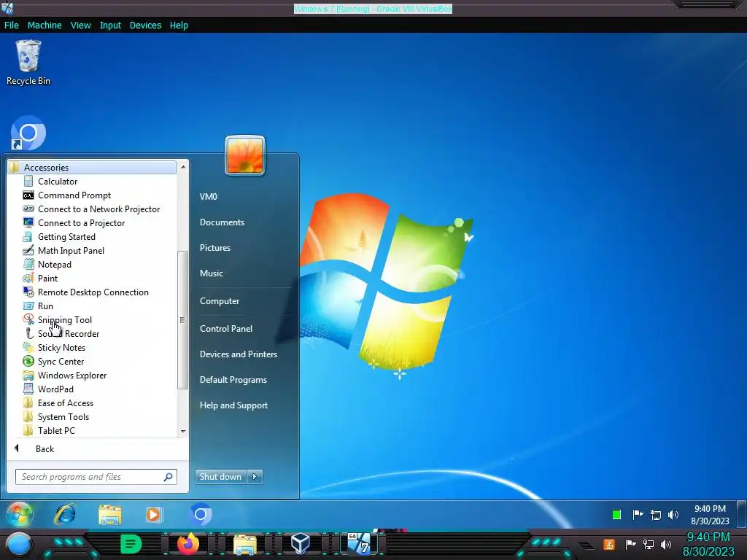Open the Input menu
This screenshot has height=560, width=747.
(x=110, y=26)
